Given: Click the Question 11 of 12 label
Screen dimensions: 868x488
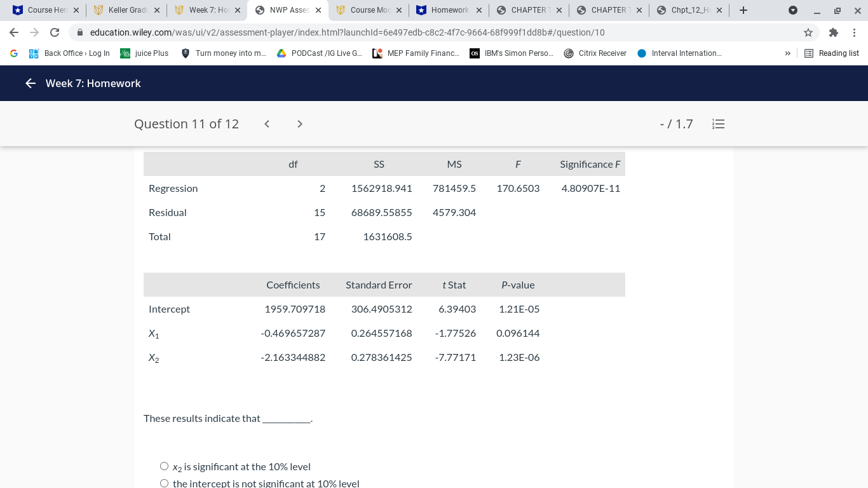Looking at the screenshot, I should [x=186, y=124].
